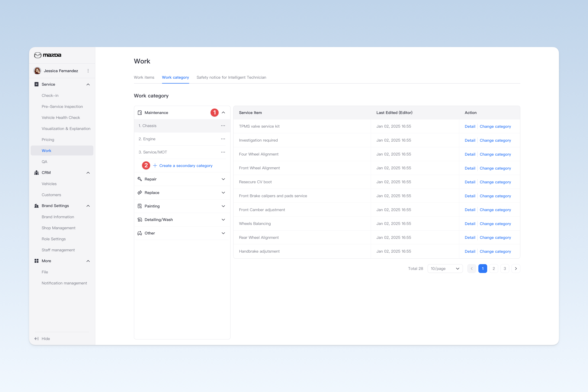Image resolution: width=588 pixels, height=392 pixels.
Task: Open Customers under CRM
Action: coord(51,195)
